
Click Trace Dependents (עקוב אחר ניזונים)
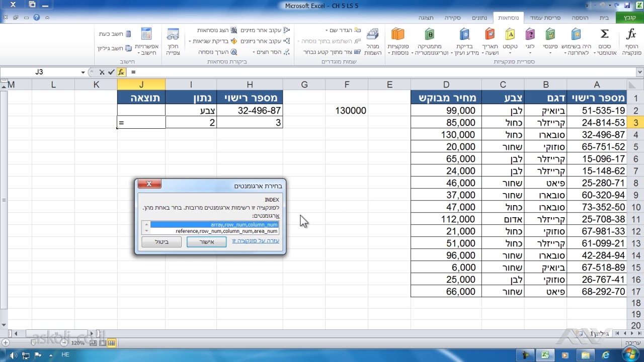tap(265, 41)
